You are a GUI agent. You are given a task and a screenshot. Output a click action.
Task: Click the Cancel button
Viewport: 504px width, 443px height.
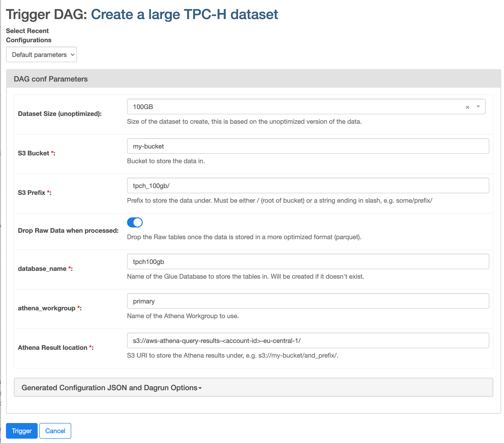click(55, 431)
